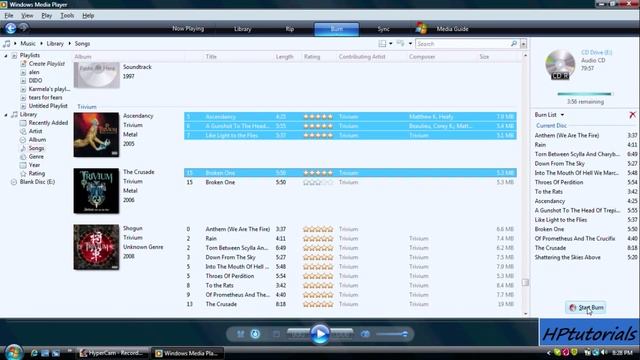Open the view options dropdown arrow
The width and height of the screenshot is (640, 360).
(410, 44)
